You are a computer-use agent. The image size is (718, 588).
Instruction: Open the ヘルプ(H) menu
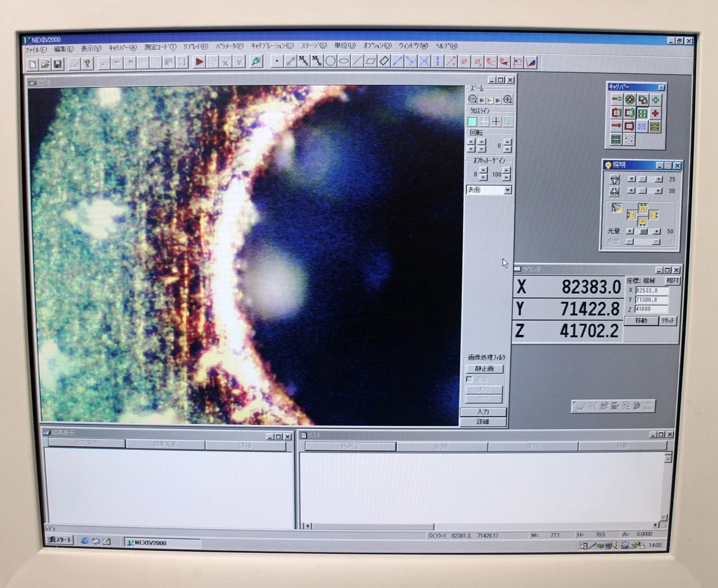click(x=447, y=46)
